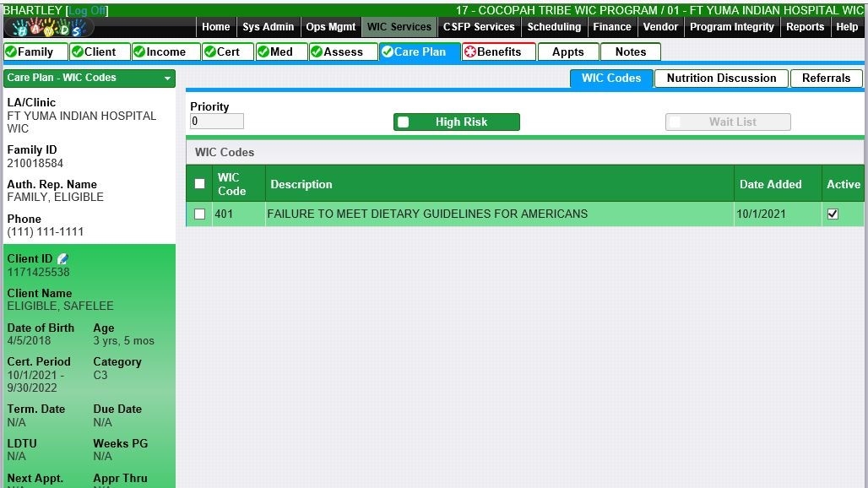Open the Program Integrity menu
This screenshot has width=868, height=488.
click(x=731, y=27)
